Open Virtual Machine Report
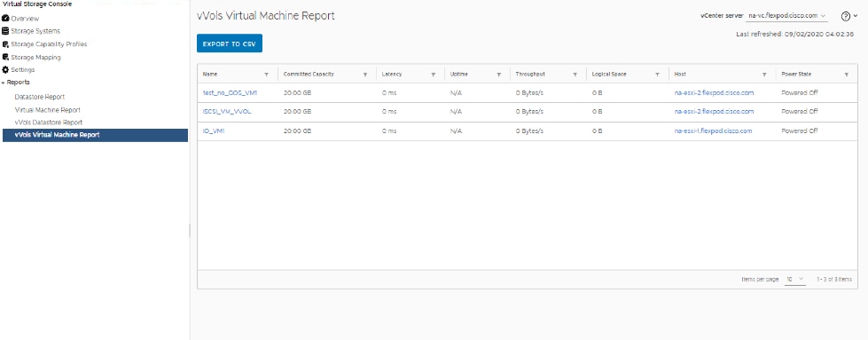 pos(48,110)
